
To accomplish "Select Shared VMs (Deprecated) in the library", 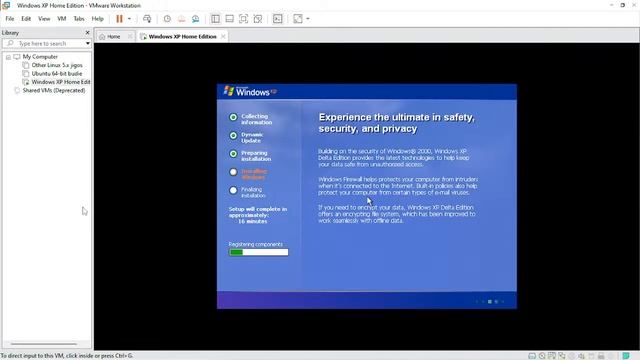I will (54, 91).
